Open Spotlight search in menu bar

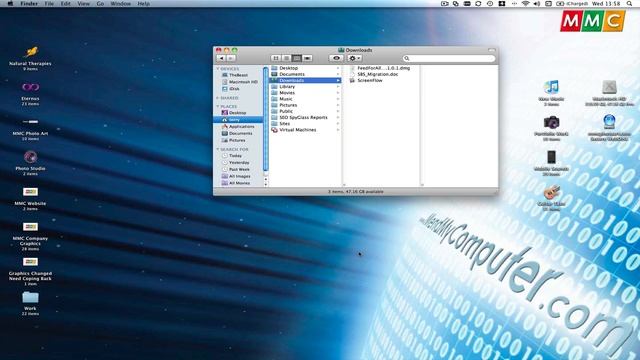(x=629, y=3)
